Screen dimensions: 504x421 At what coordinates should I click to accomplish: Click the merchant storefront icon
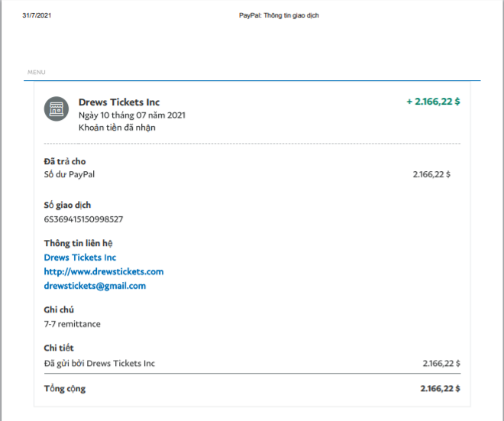[x=57, y=109]
